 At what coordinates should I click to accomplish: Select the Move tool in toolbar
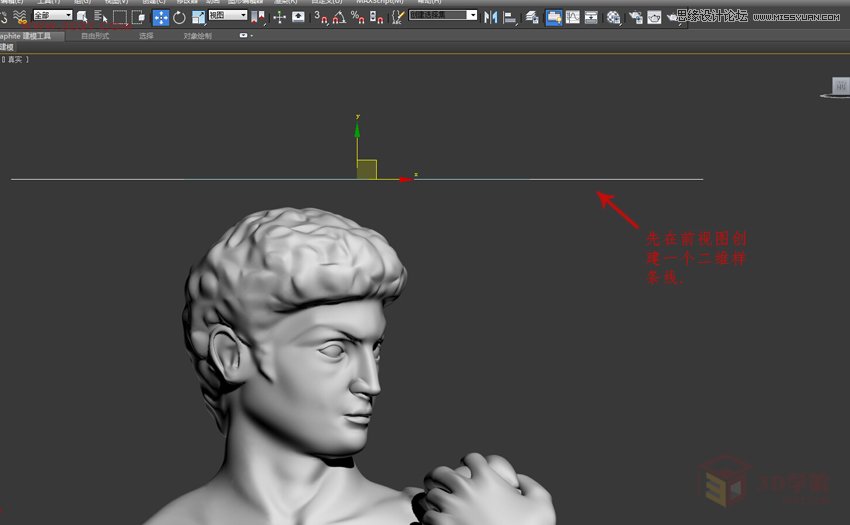(161, 17)
